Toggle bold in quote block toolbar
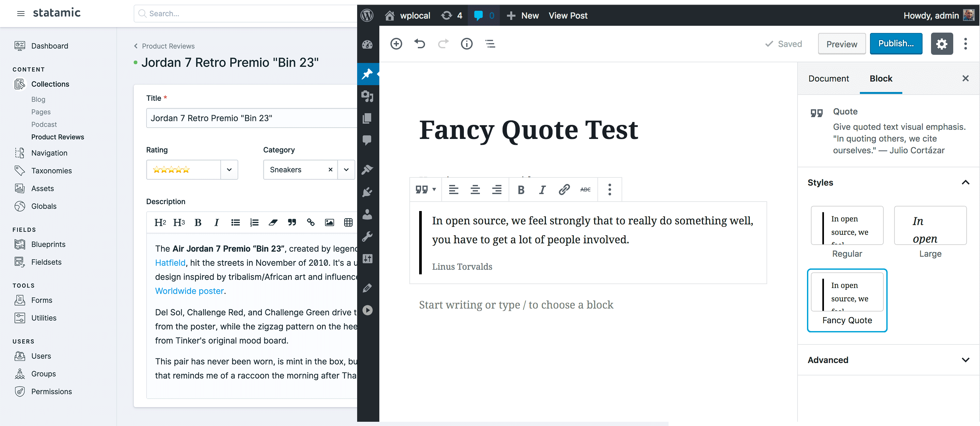Viewport: 980px width, 426px height. 521,189
